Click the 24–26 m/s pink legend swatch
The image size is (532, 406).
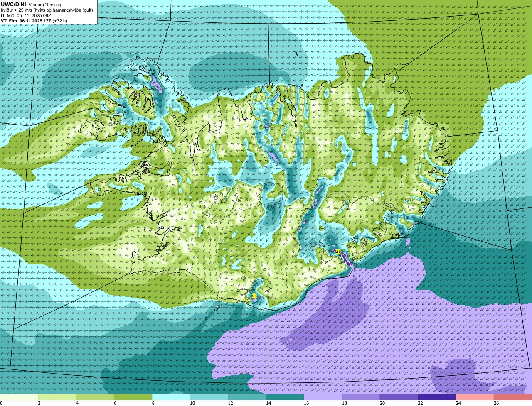coord(475,397)
